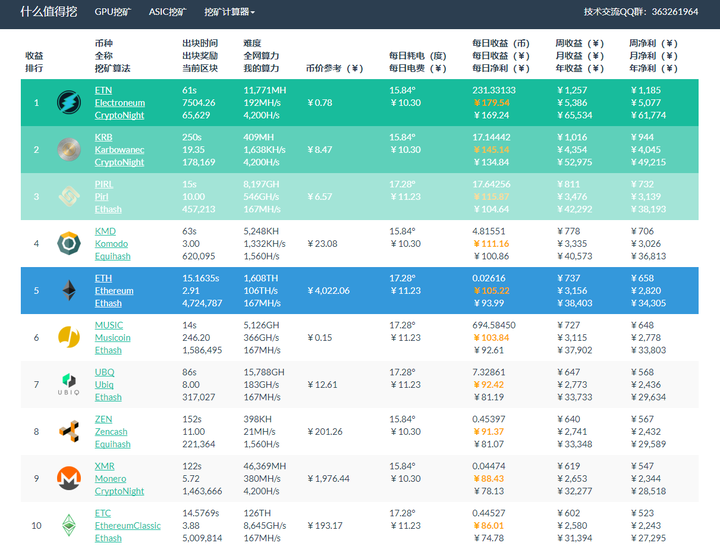Screen dimensions: 720x549
Task: Open the Monero coin name link
Action: coord(110,479)
